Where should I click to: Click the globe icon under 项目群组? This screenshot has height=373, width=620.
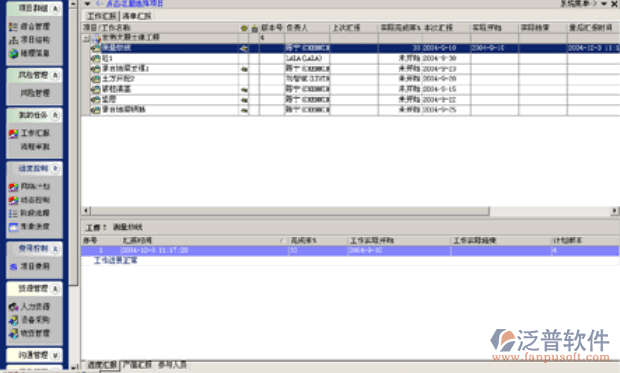click(13, 53)
